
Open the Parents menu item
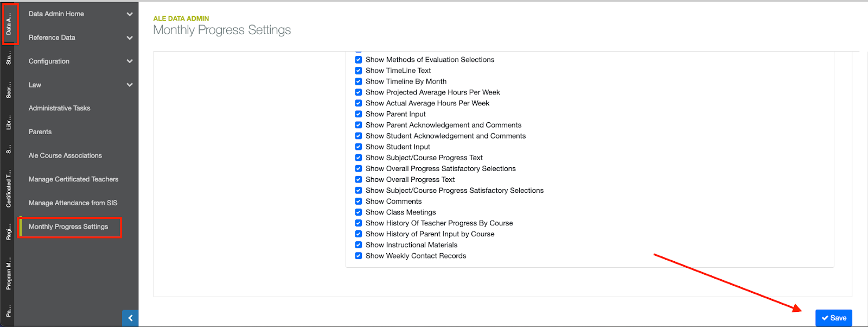40,132
